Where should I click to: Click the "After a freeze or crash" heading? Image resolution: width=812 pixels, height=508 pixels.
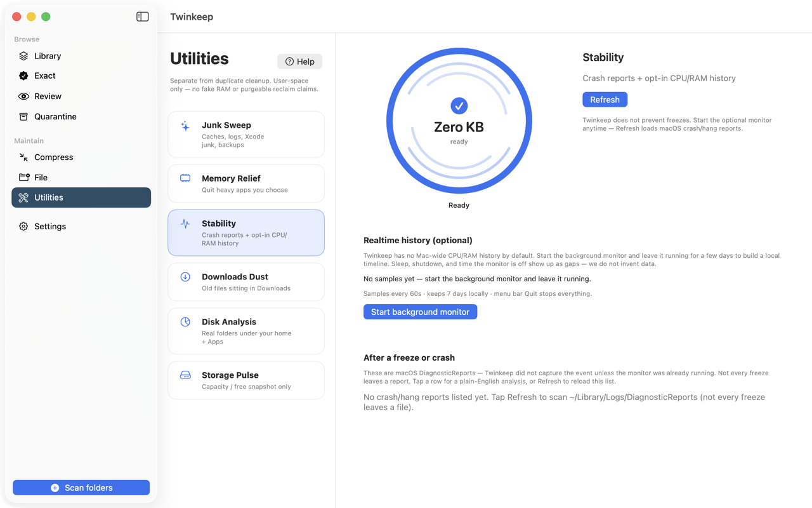coord(409,358)
